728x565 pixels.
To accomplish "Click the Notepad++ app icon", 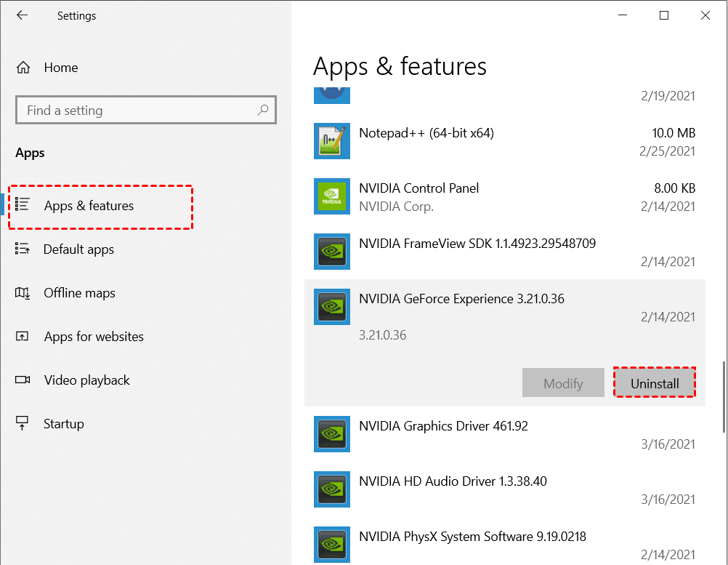I will coord(332,141).
